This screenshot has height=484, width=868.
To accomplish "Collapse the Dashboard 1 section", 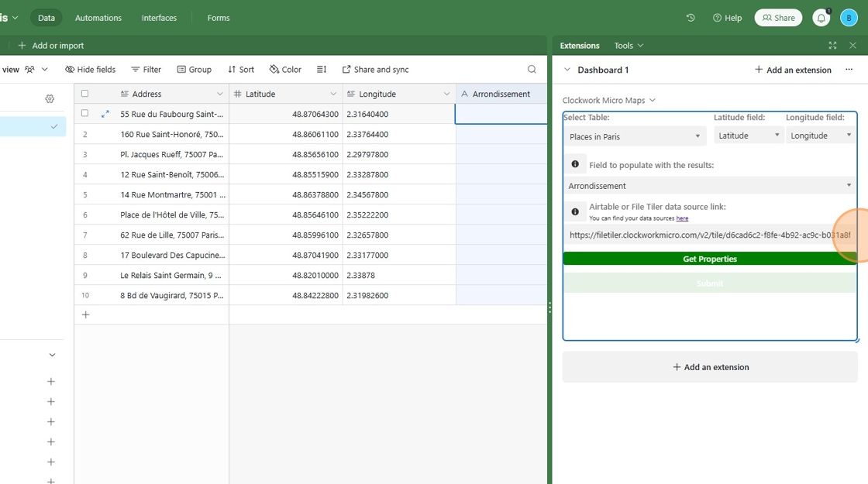I will (x=567, y=70).
